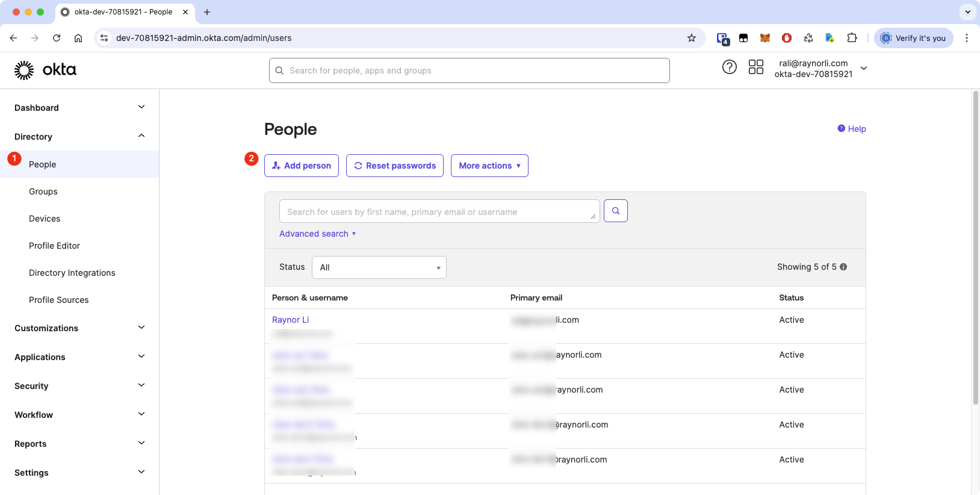Screen dimensions: 980x495
Task: Open the apps grid icon
Action: (755, 67)
